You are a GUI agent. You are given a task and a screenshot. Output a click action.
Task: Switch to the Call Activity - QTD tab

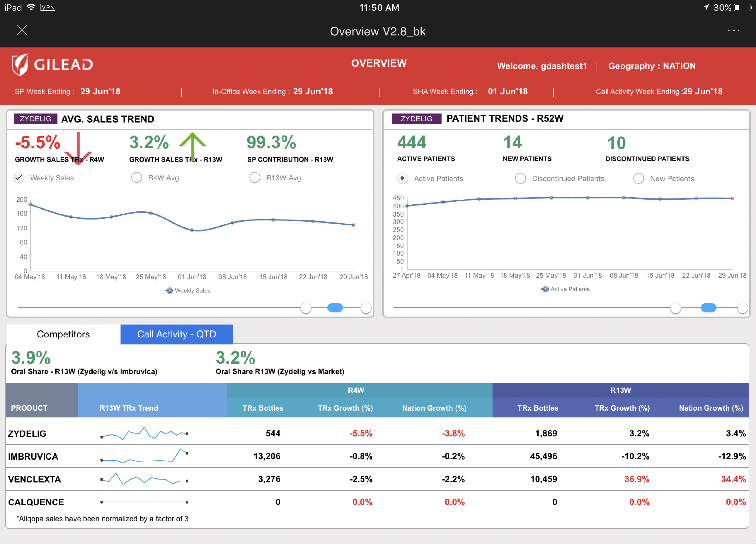177,334
